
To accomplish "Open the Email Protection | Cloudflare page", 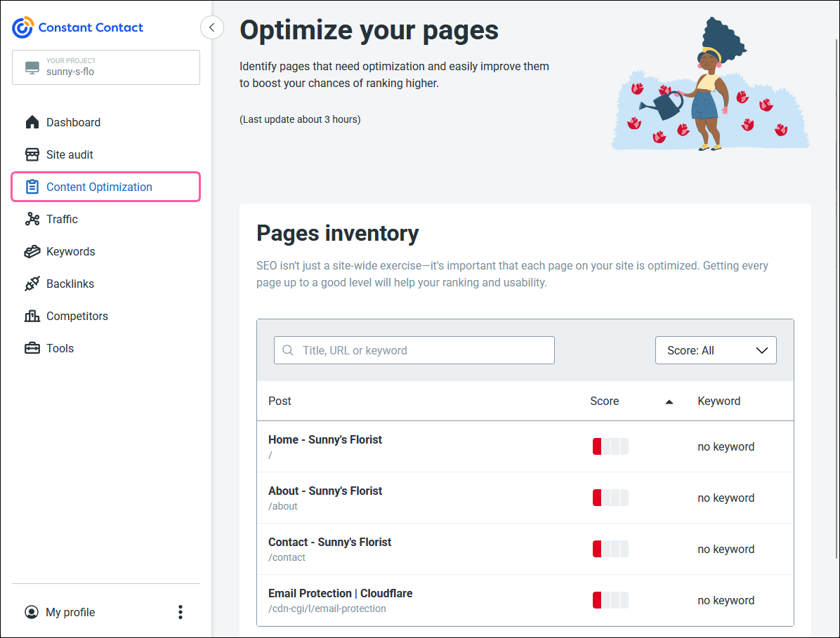I will pyautogui.click(x=340, y=593).
